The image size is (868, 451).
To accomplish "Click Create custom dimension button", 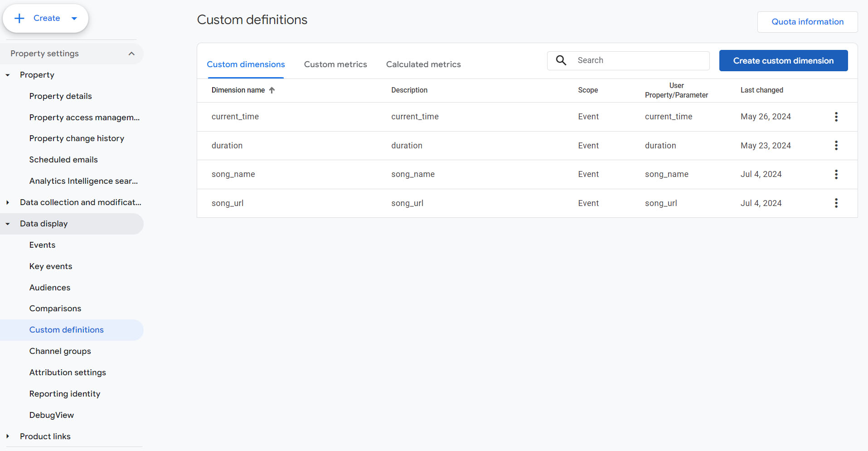I will tap(783, 61).
